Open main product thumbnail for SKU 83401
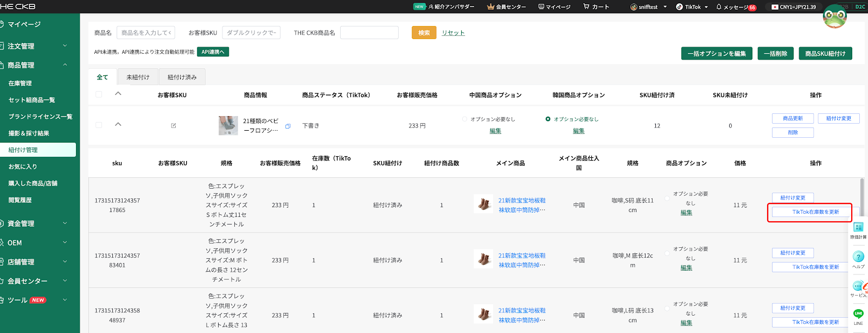The width and height of the screenshot is (868, 333). [483, 259]
